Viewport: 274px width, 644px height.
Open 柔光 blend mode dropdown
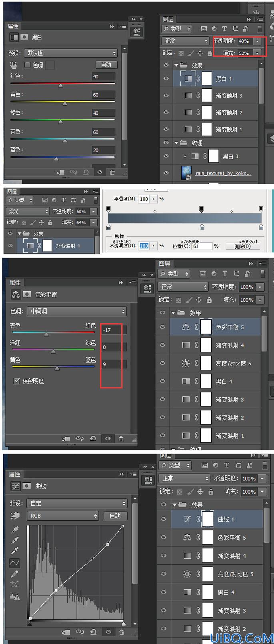(28, 211)
